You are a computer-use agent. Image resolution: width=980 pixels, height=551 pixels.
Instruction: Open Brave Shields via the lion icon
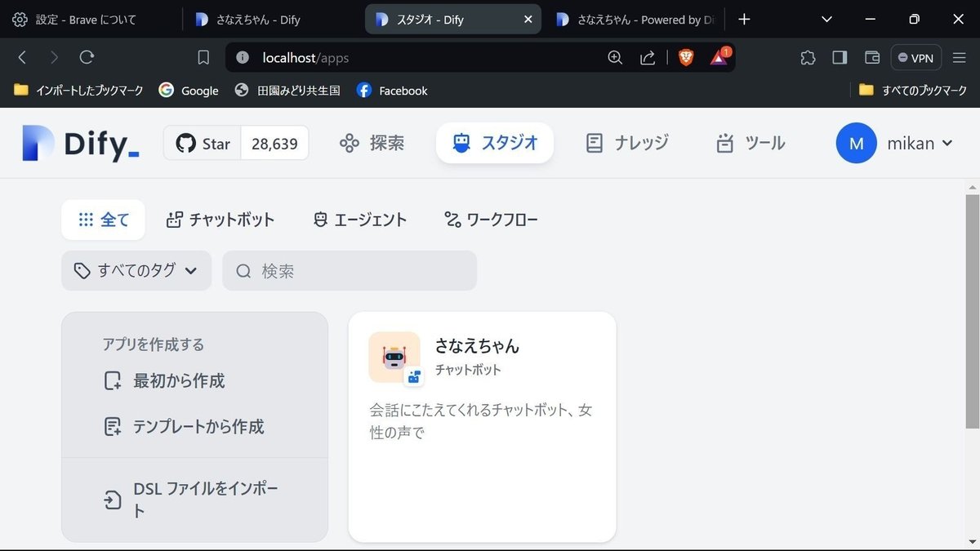pos(685,58)
